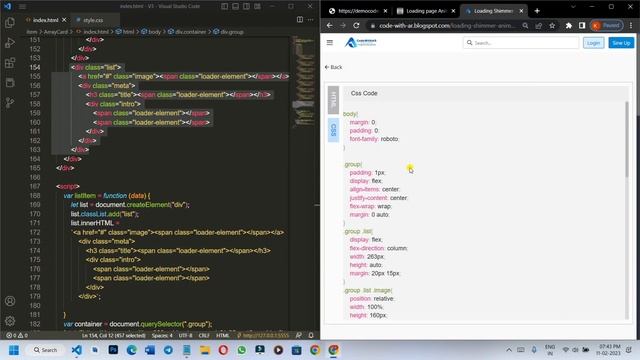Image resolution: width=640 pixels, height=360 pixels.
Task: Change CRLF line ending setting
Action: pos(204,336)
